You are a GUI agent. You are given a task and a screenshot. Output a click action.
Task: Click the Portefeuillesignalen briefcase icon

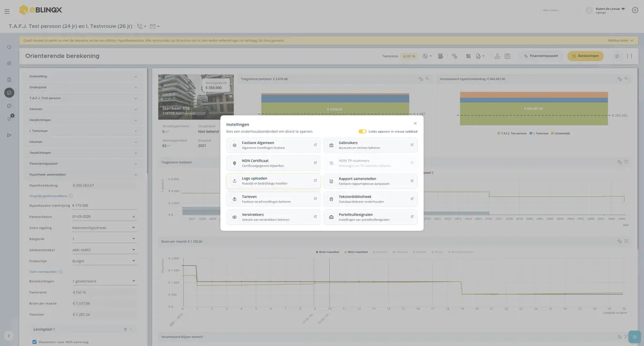[331, 217]
